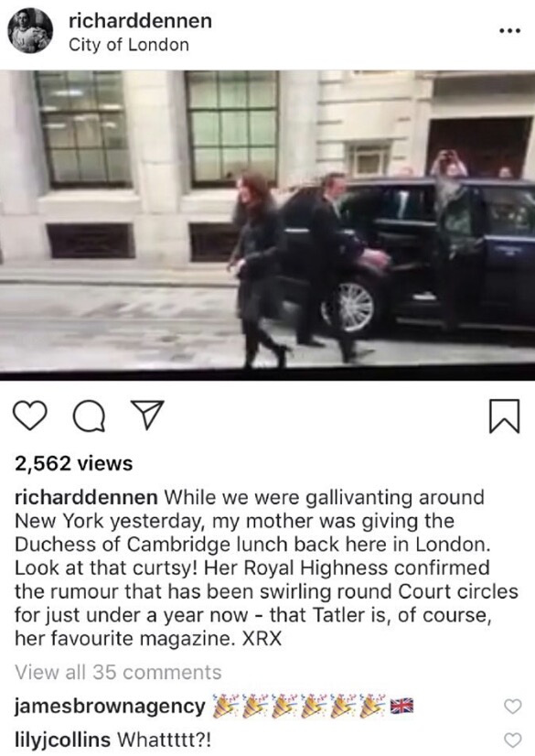
Task: Open richarddennen's profile picture
Action: (x=30, y=30)
